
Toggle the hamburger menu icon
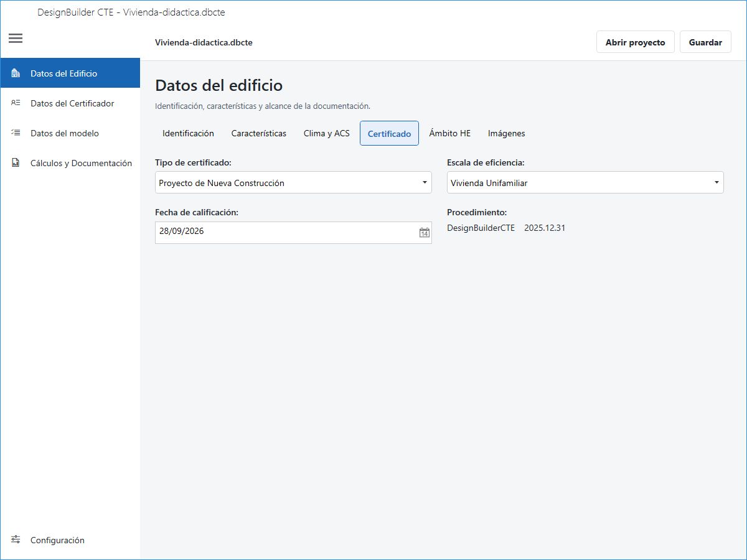pos(16,39)
